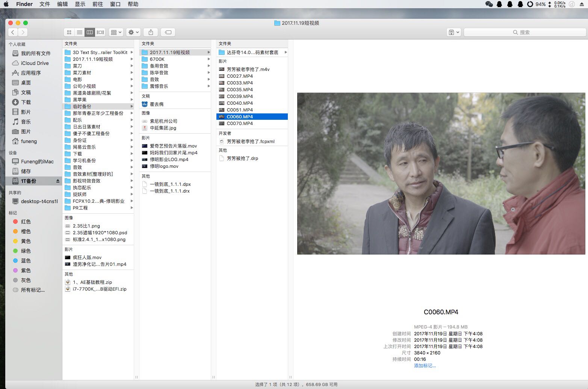This screenshot has height=389, width=588.
Task: Select the red 红色 tag
Action: coord(26,222)
